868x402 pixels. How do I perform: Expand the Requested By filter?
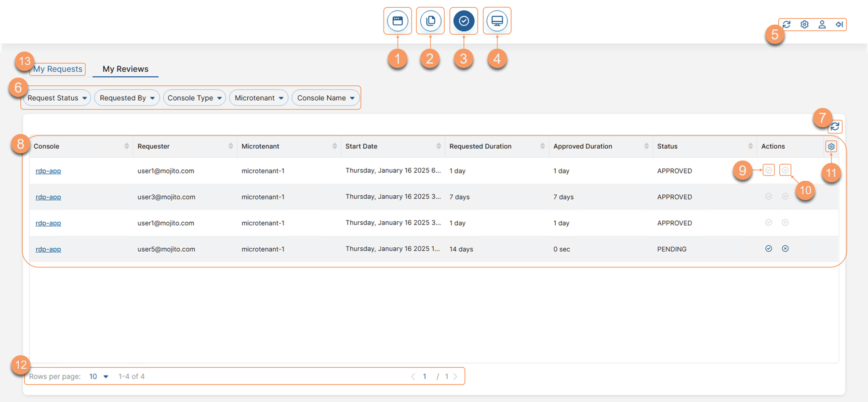coord(127,98)
